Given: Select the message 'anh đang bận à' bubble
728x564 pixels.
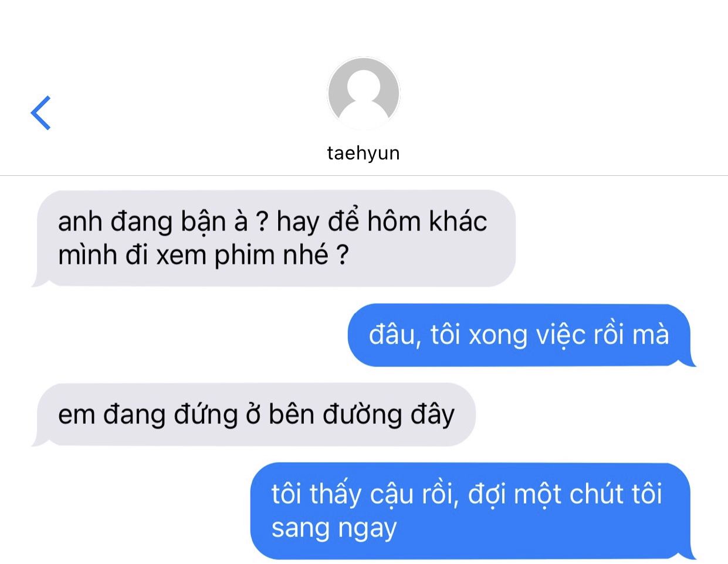Looking at the screenshot, I should tap(275, 239).
